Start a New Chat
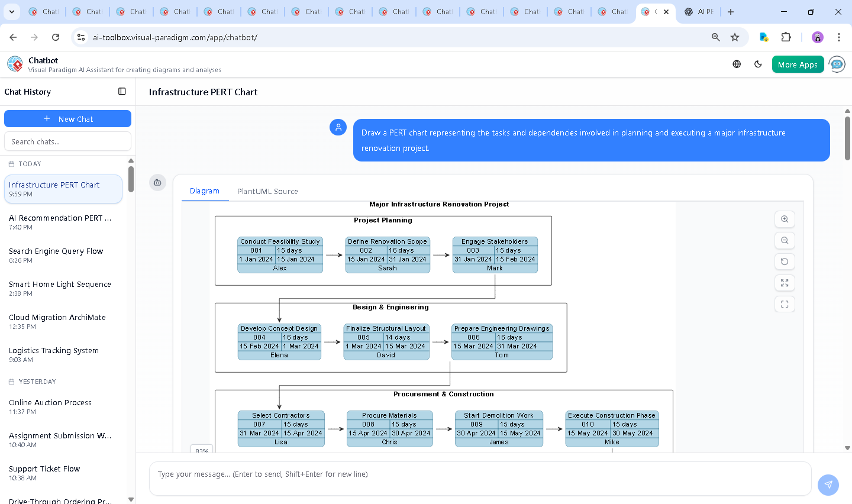852x504 pixels. pos(67,119)
